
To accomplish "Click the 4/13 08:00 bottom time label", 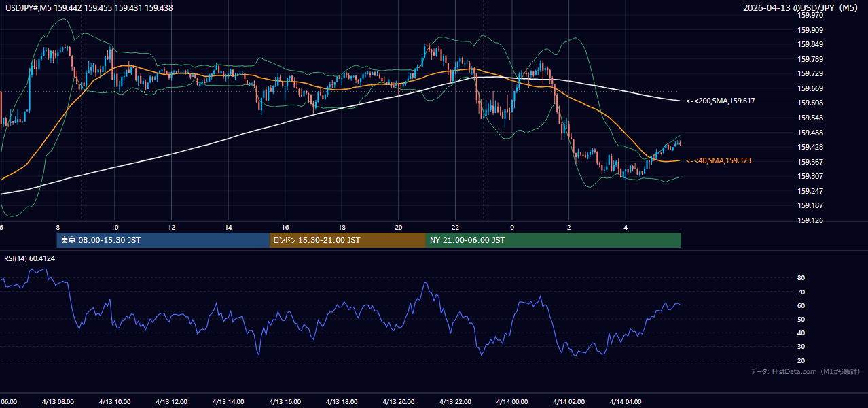I will [57, 402].
